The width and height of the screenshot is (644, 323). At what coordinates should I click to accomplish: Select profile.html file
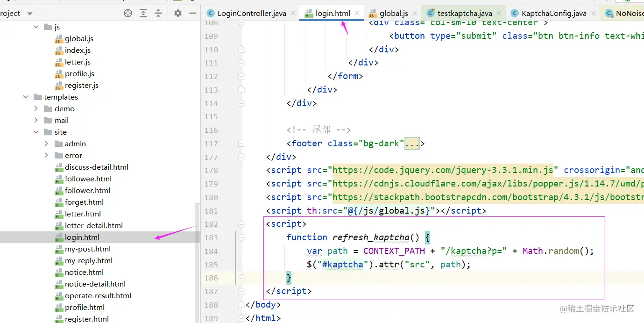(x=85, y=308)
